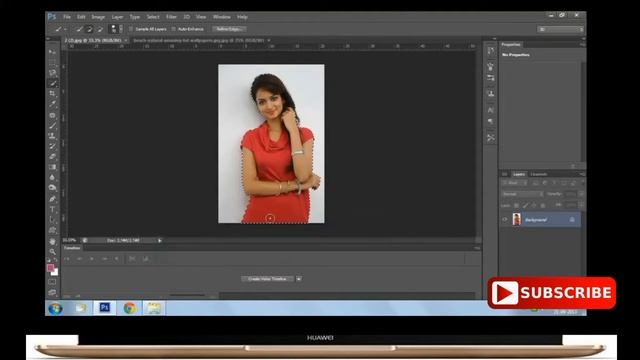Open the Brush picker dropdown arrow
The image size is (640, 360).
pyautogui.click(x=120, y=29)
